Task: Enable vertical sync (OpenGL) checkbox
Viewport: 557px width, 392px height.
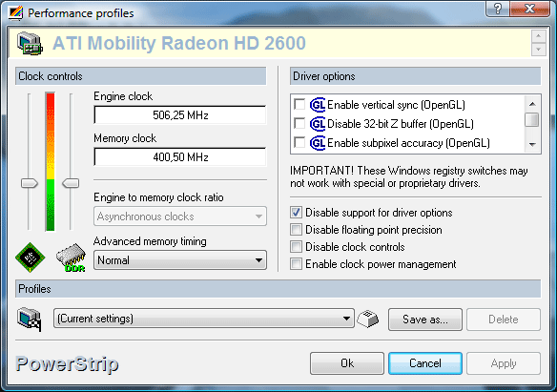Action: (x=299, y=105)
